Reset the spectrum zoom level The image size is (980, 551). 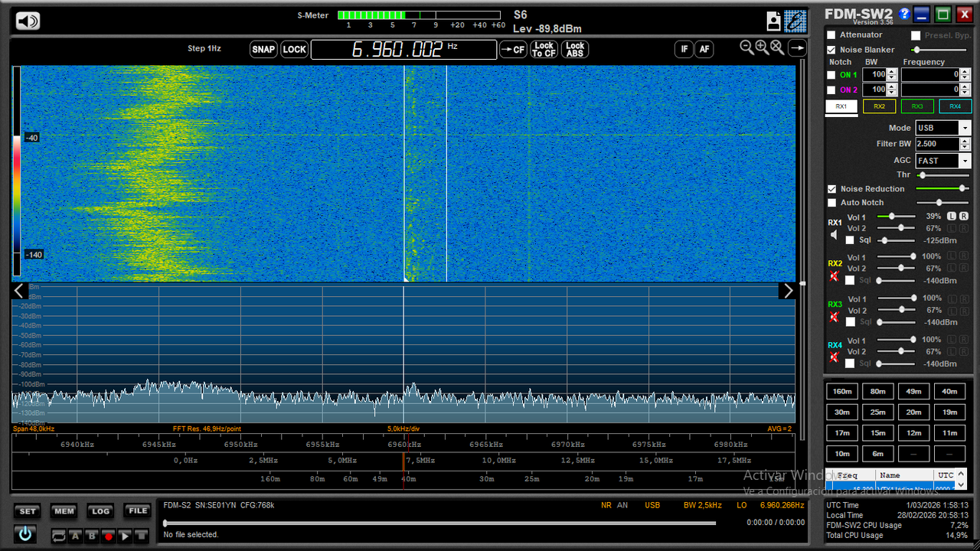[x=777, y=47]
